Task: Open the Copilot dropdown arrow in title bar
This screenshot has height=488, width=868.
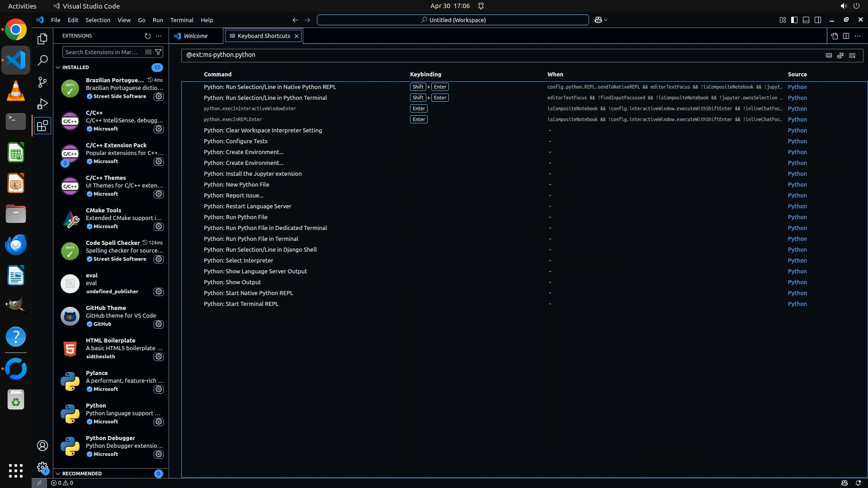Action: [606, 20]
